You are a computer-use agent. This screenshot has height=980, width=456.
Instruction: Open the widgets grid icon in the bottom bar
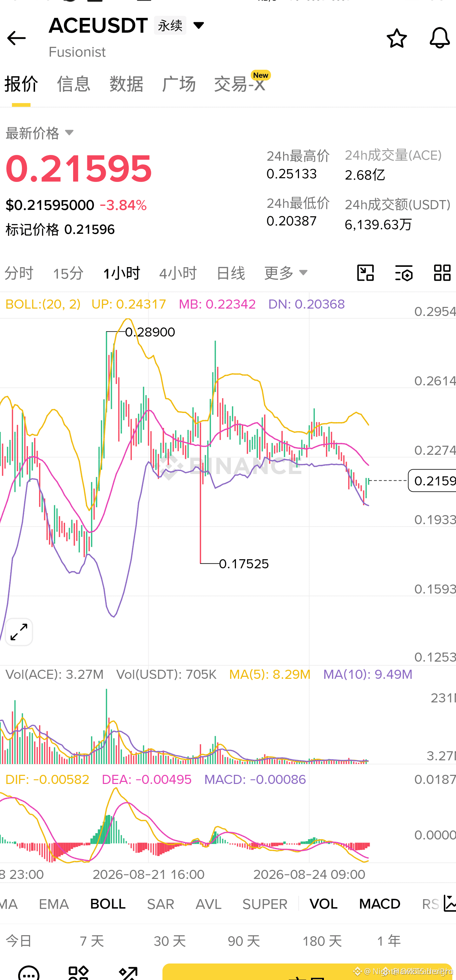click(79, 973)
